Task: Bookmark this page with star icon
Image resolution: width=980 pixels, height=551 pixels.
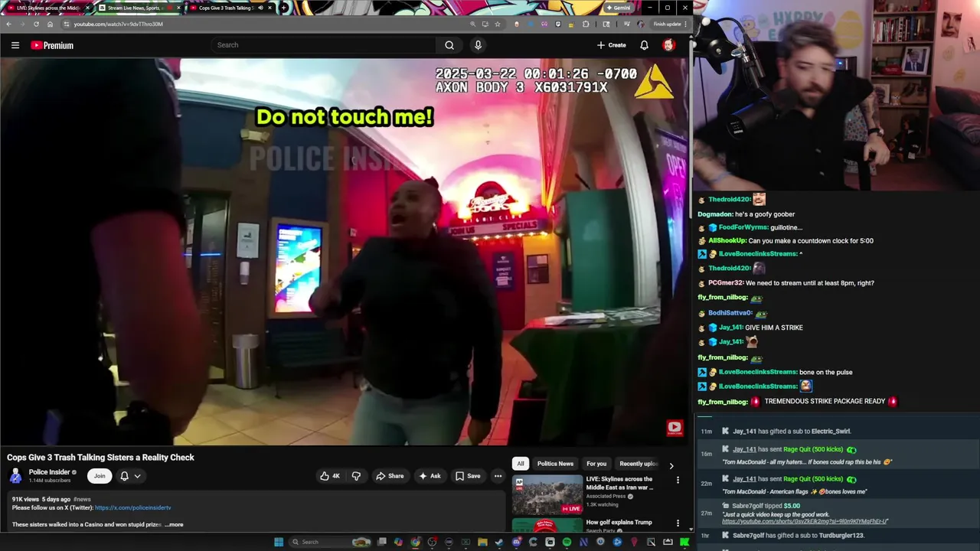Action: (498, 24)
